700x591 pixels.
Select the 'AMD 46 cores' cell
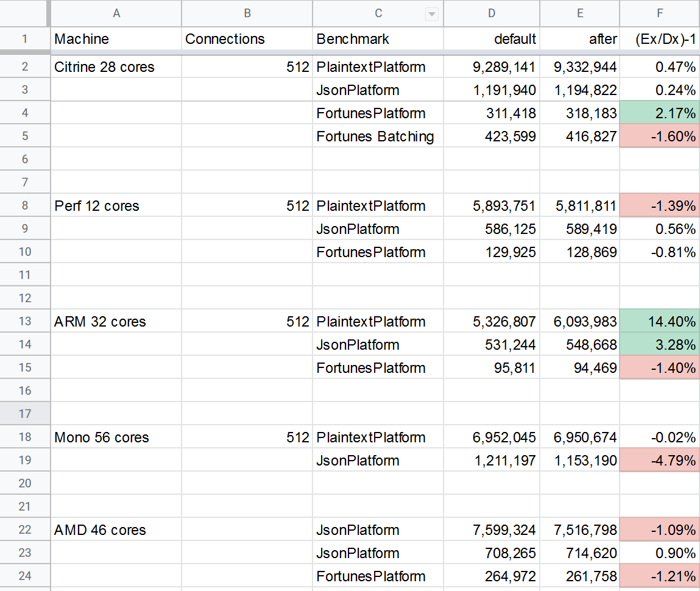tap(116, 529)
